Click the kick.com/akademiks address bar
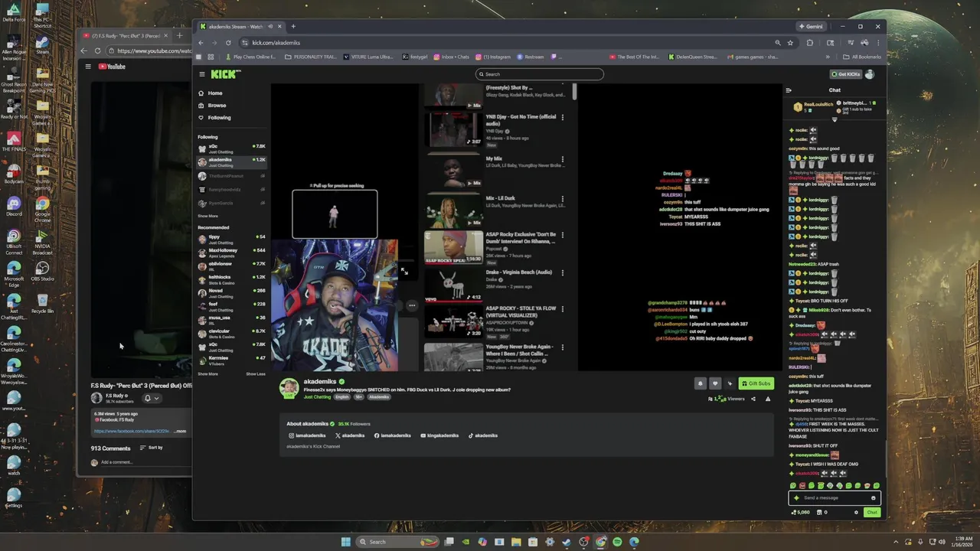 505,43
